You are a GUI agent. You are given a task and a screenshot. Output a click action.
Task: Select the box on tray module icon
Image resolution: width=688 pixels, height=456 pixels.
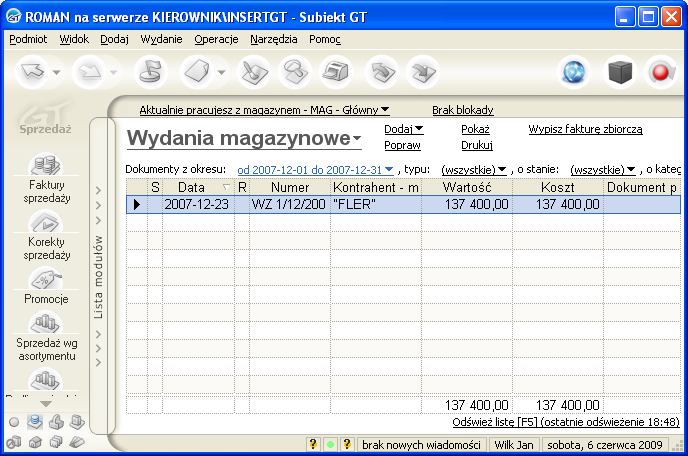pos(77,422)
